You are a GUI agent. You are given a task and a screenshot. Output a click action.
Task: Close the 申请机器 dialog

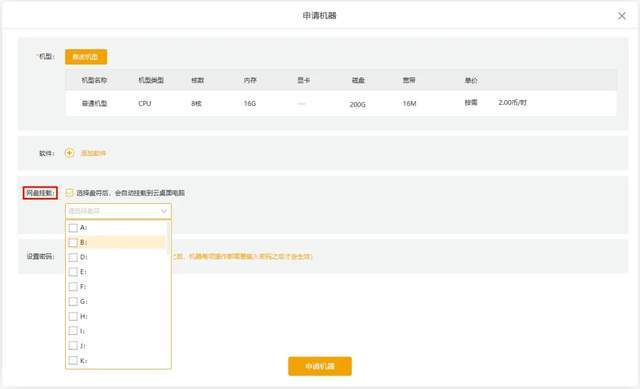622,16
